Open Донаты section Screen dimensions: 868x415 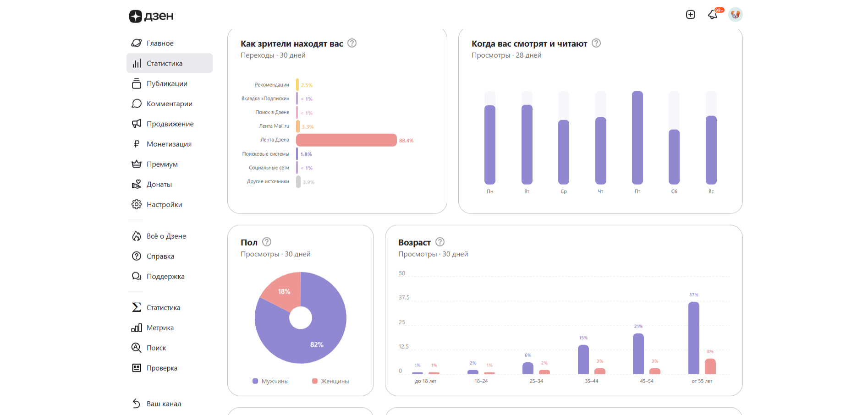pos(170,184)
